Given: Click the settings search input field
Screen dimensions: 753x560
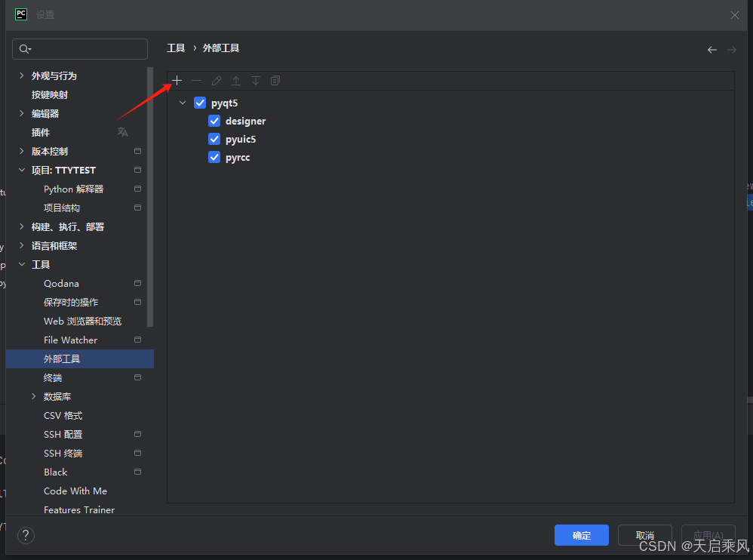Looking at the screenshot, I should coord(80,49).
